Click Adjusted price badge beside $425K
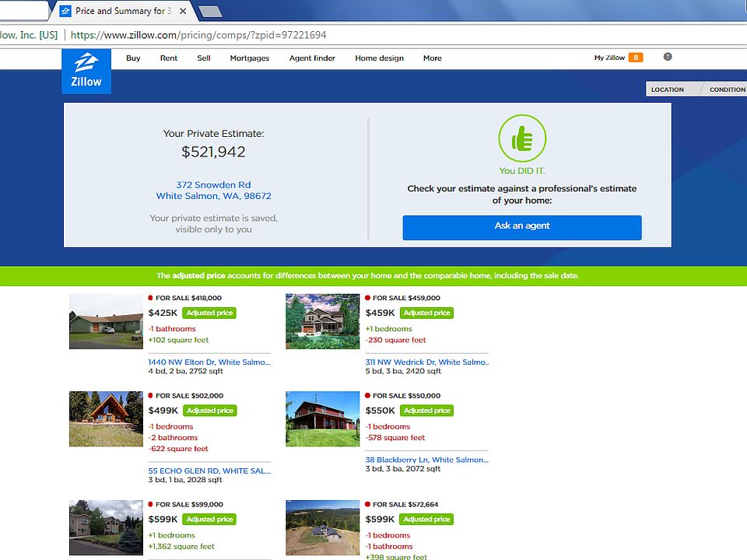 point(209,313)
